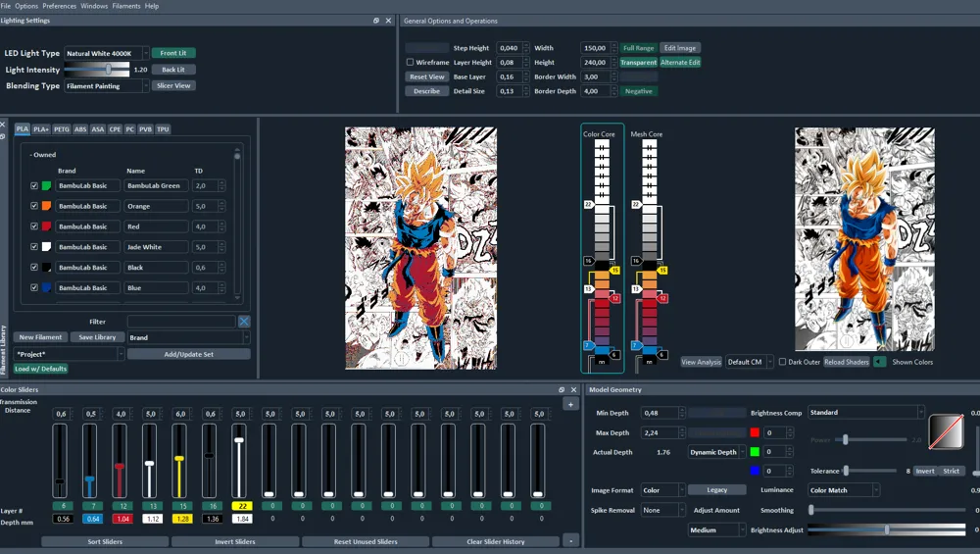Open the Filaments menu
Image resolution: width=980 pixels, height=554 pixels.
(126, 6)
